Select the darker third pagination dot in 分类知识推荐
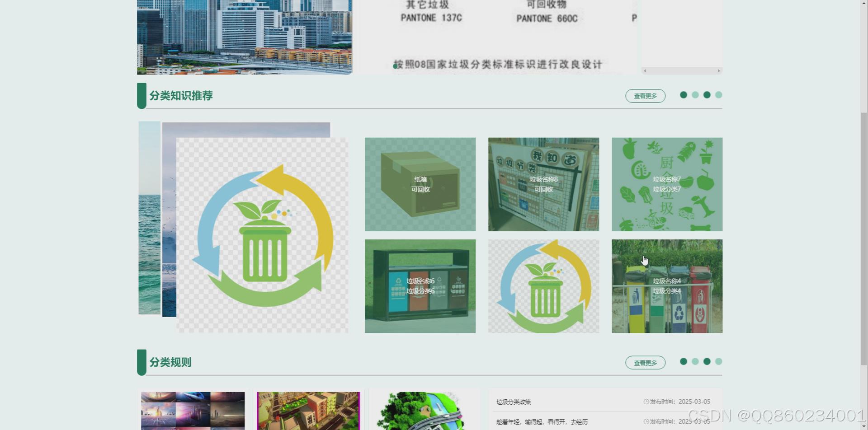868x430 pixels. click(706, 95)
